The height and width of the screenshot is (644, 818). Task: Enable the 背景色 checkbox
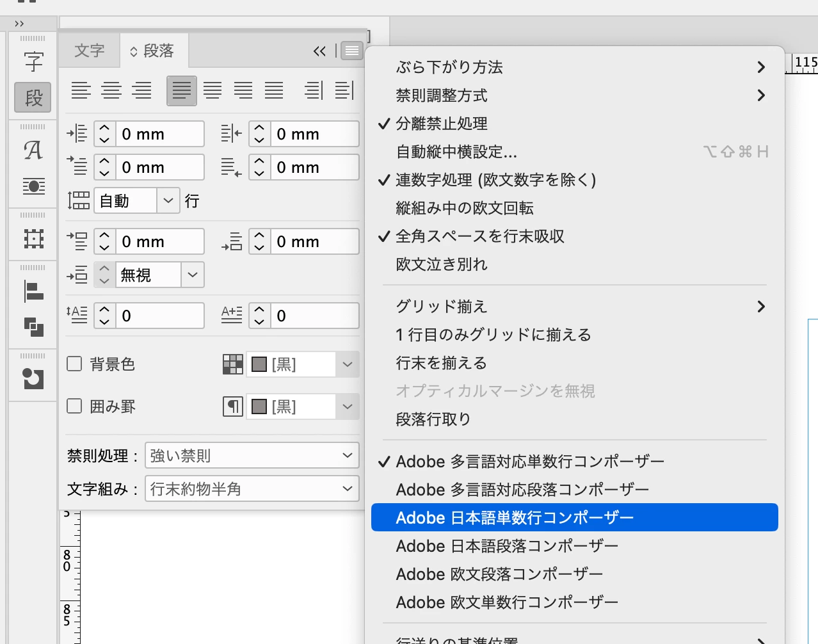(75, 364)
